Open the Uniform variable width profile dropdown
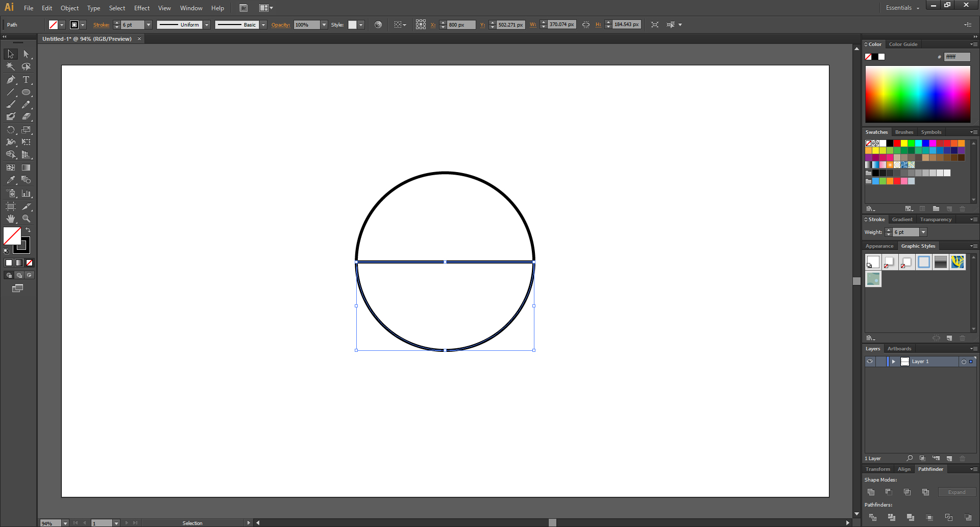The image size is (980, 527). pyautogui.click(x=207, y=25)
